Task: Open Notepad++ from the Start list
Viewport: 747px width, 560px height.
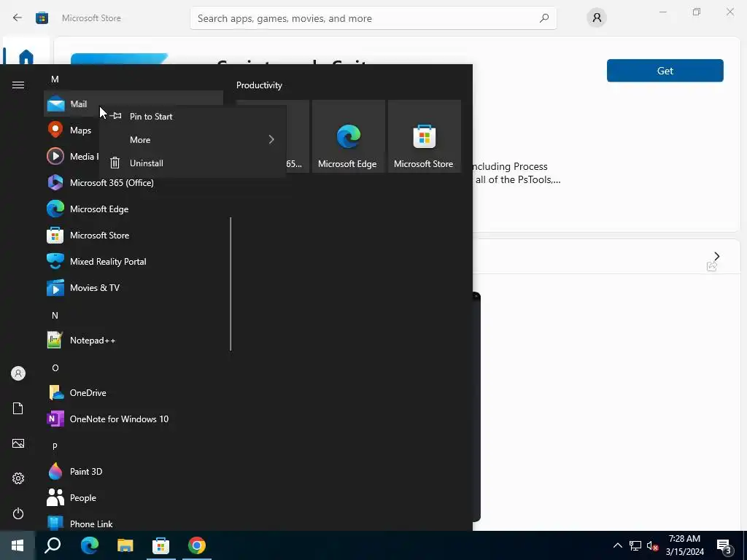Action: pyautogui.click(x=133, y=341)
